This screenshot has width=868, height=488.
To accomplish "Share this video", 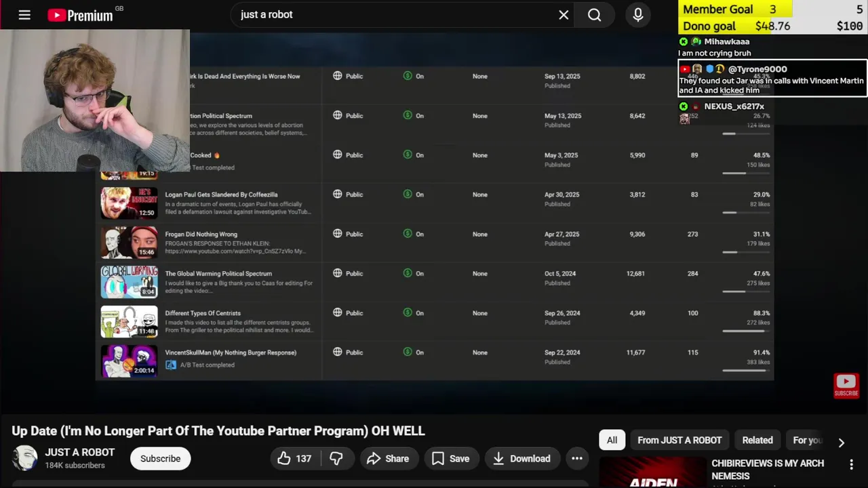I will click(389, 459).
